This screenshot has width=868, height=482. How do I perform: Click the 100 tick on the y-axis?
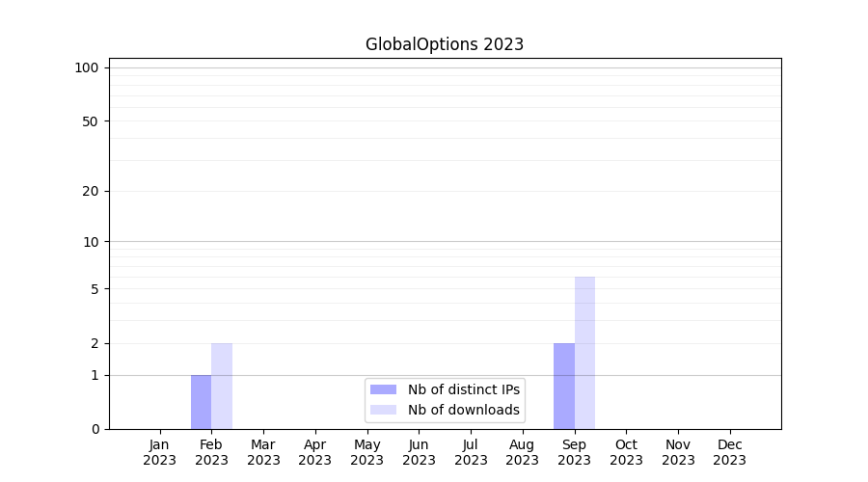(x=87, y=67)
